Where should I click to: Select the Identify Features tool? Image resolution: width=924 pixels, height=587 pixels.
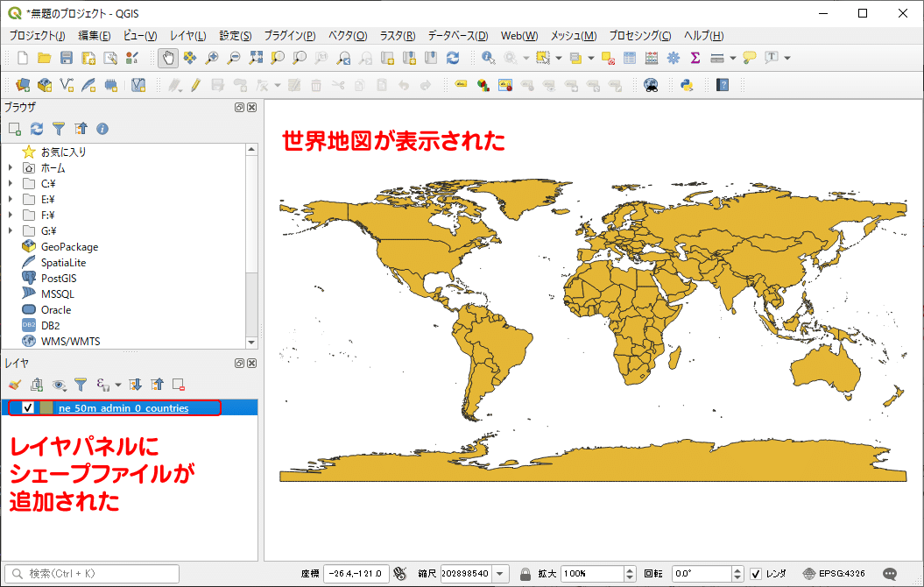488,58
